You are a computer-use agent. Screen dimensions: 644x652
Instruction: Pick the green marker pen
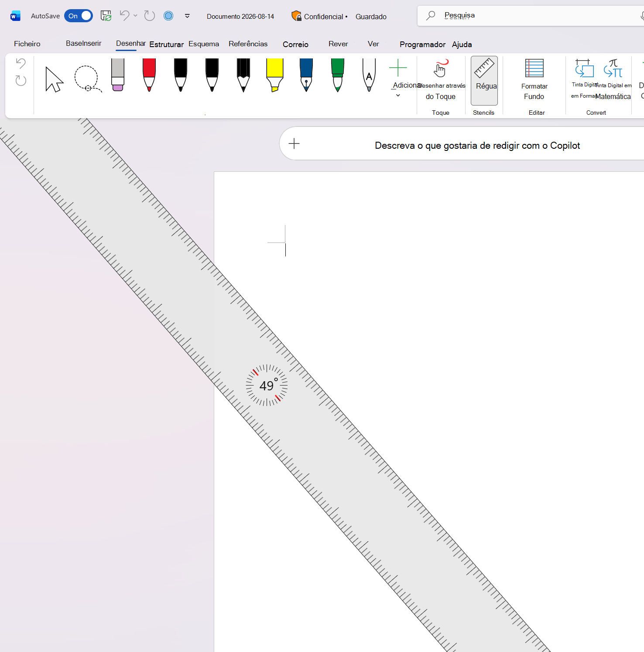click(x=338, y=75)
